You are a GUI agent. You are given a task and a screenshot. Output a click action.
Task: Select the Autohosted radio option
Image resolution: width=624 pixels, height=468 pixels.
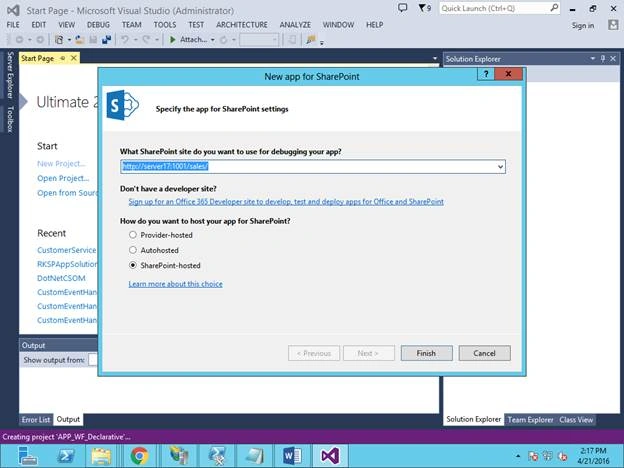[x=133, y=250]
